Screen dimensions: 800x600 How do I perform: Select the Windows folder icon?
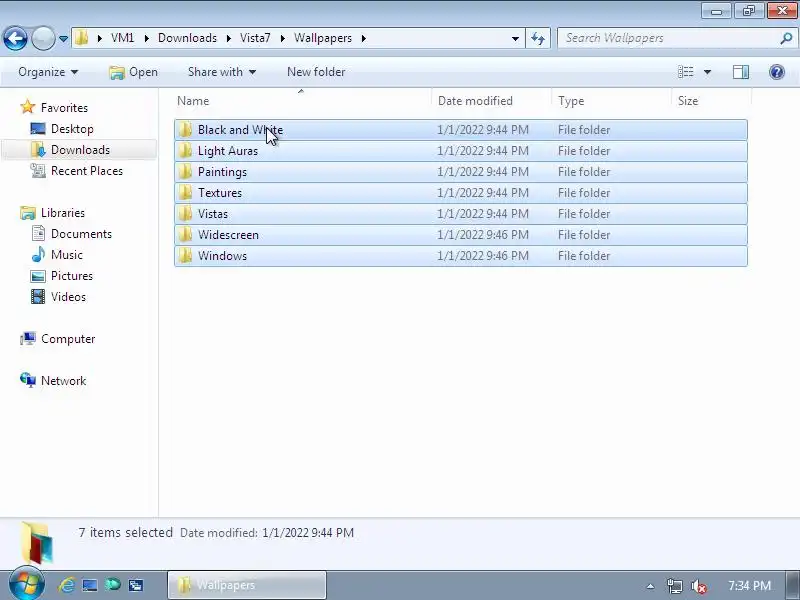pyautogui.click(x=186, y=256)
